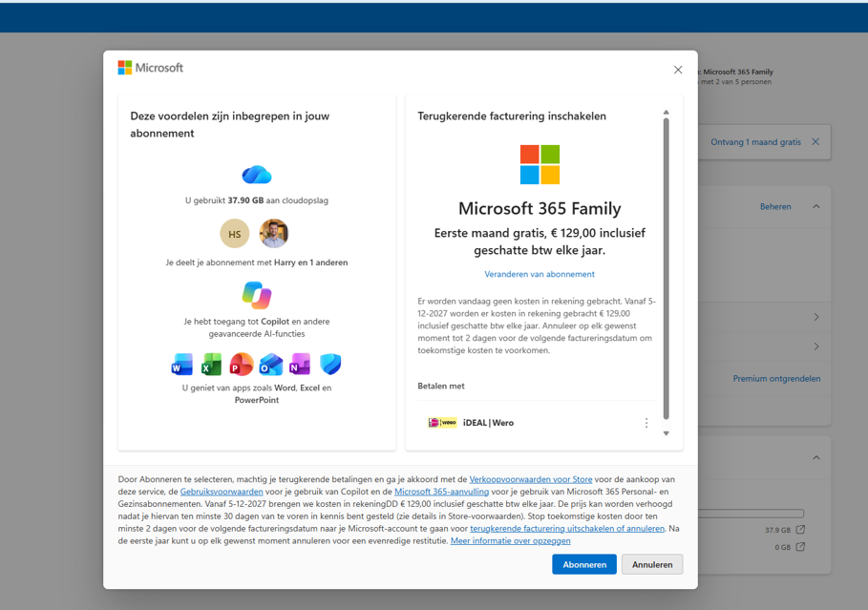Click the PowerPoint app icon

click(241, 365)
